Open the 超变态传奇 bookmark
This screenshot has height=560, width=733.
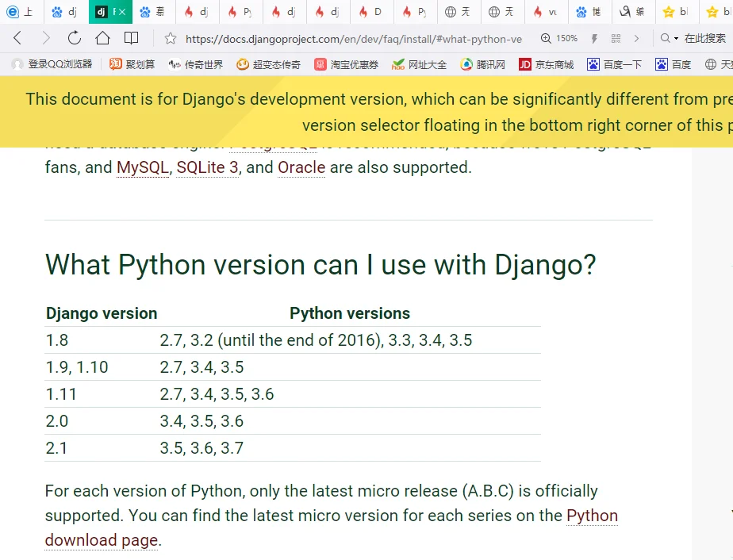(x=268, y=64)
